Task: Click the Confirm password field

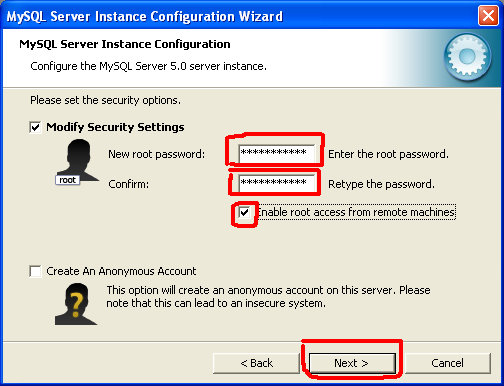Action: point(277,183)
